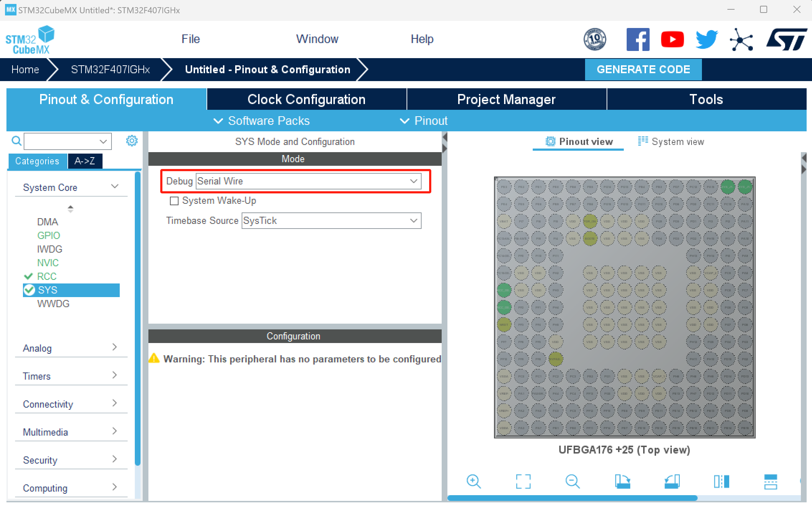Flip the pinout vertically
The width and height of the screenshot is (812, 507).
coord(770,481)
